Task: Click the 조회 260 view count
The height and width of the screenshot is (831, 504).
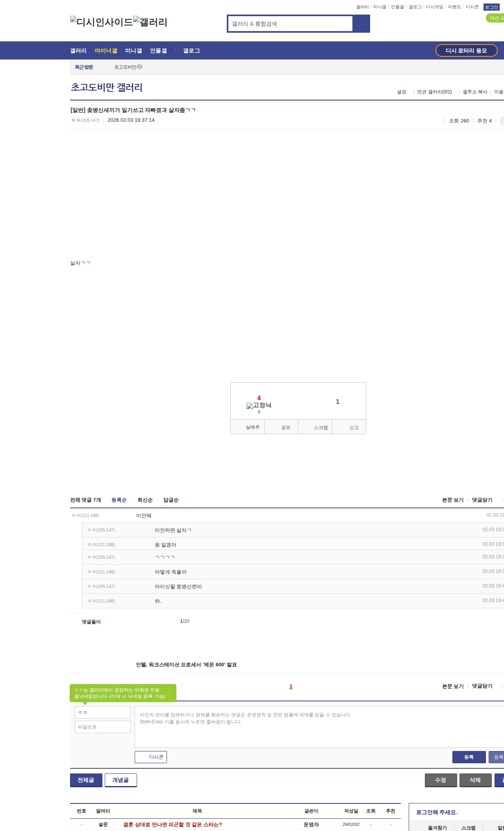Action: click(459, 121)
